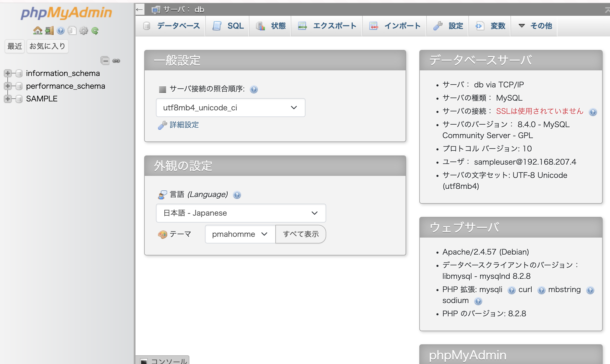The height and width of the screenshot is (364, 610).
Task: Click the サーバ: db breadcrumb link
Action: click(x=184, y=10)
